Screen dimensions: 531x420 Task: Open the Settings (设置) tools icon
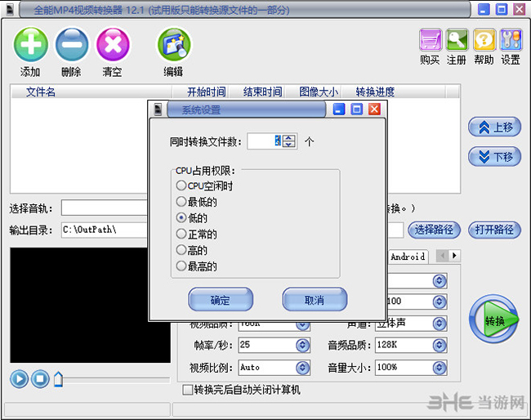[x=511, y=40]
